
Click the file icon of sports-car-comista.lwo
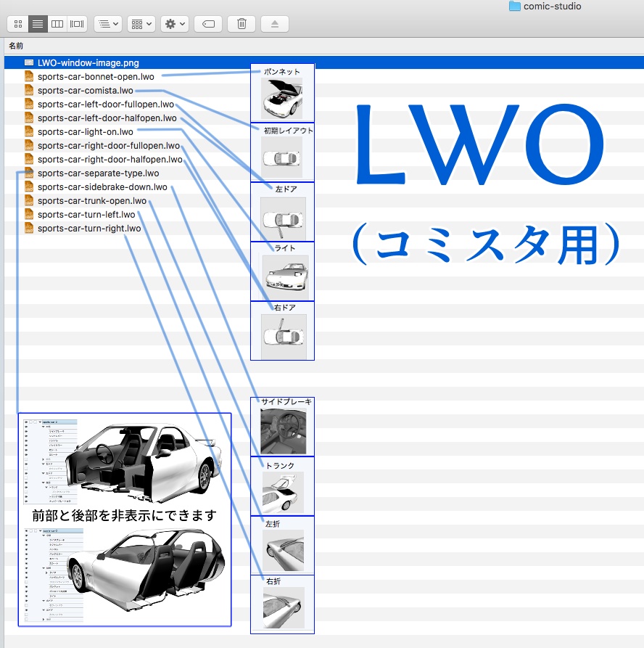[29, 90]
